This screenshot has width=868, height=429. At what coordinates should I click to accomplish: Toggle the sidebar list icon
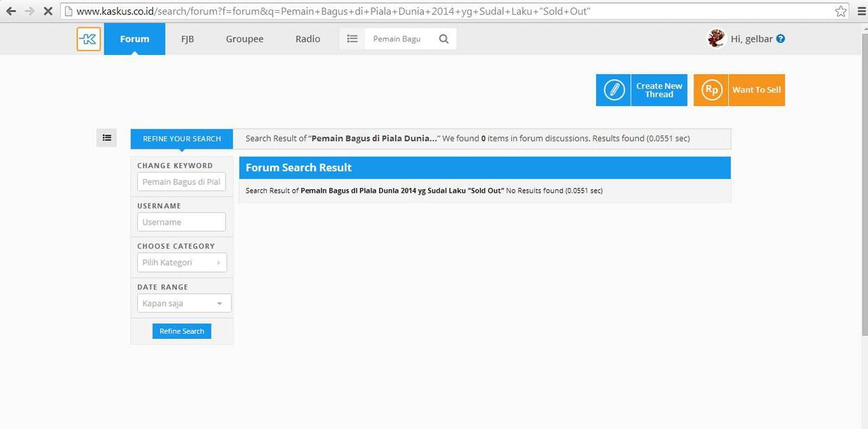point(106,138)
